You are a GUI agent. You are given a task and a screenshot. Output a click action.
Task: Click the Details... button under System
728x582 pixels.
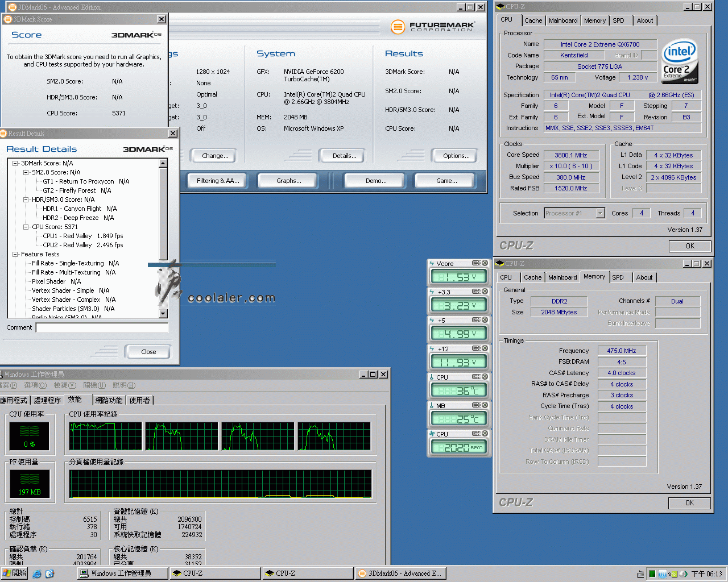[x=345, y=156]
